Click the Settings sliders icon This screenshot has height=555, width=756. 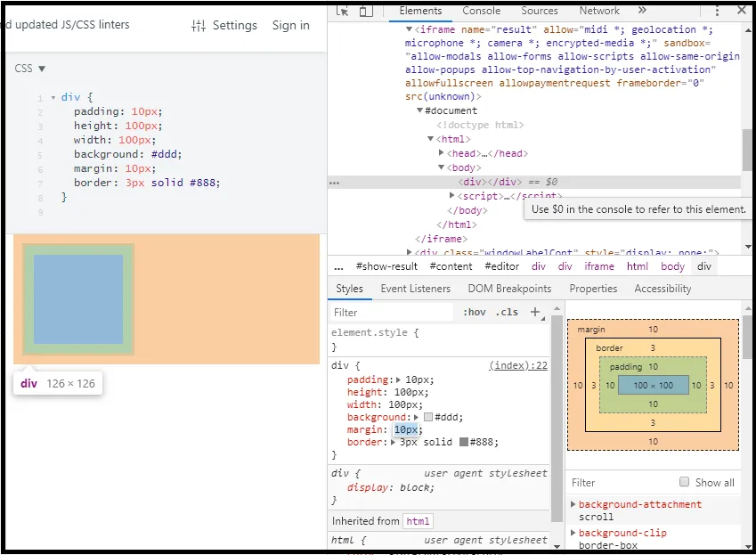tap(199, 26)
